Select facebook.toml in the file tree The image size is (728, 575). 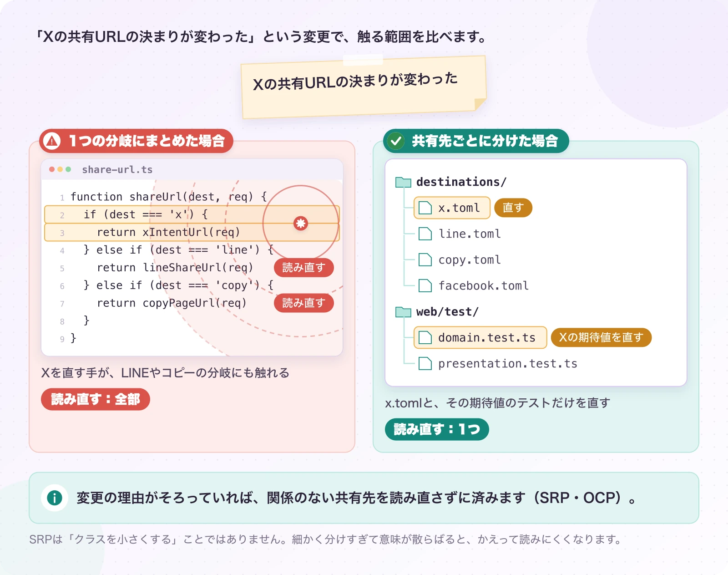pyautogui.click(x=483, y=286)
